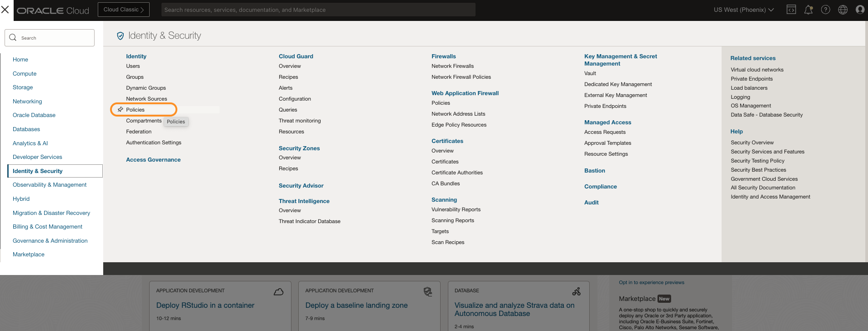The image size is (868, 331).
Task: Open Cloud Guard Alerts
Action: click(286, 88)
